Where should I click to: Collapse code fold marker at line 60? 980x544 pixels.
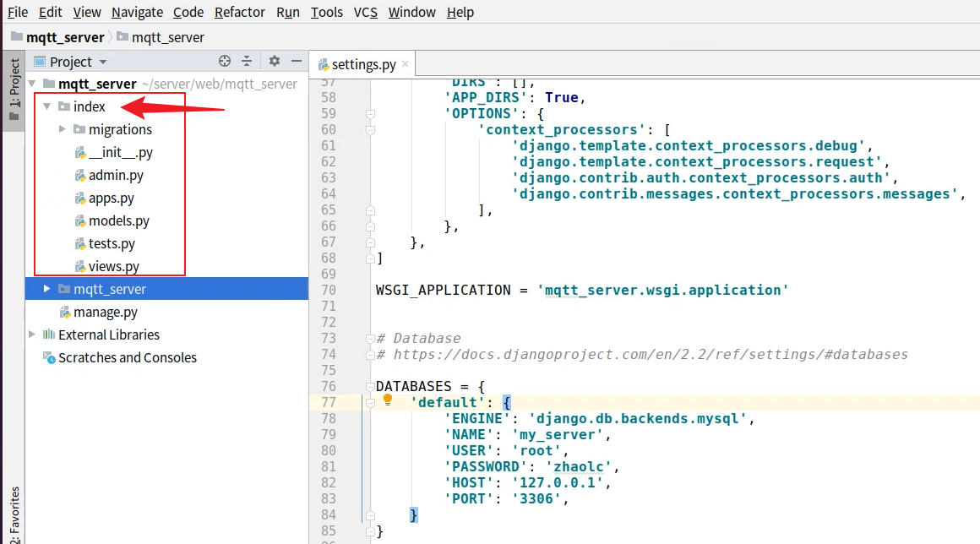pos(370,130)
